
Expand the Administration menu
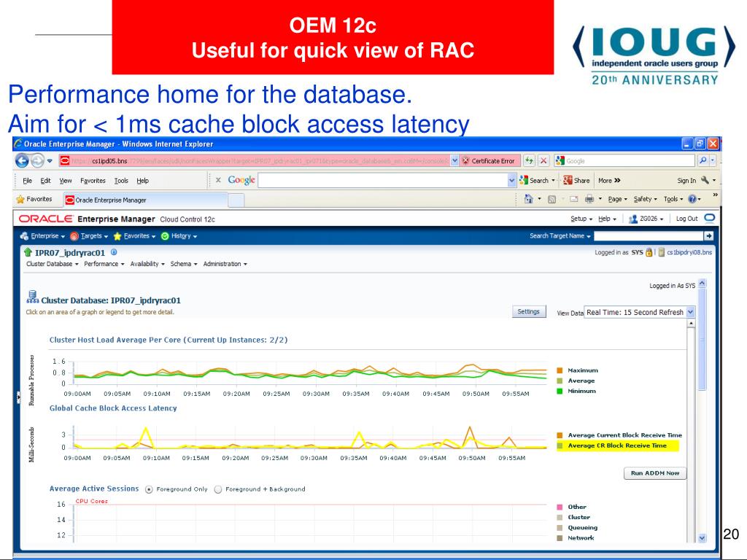[x=225, y=264]
